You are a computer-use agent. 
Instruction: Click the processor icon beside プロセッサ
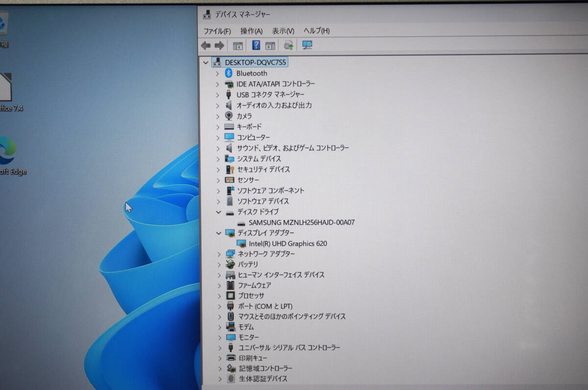point(230,295)
